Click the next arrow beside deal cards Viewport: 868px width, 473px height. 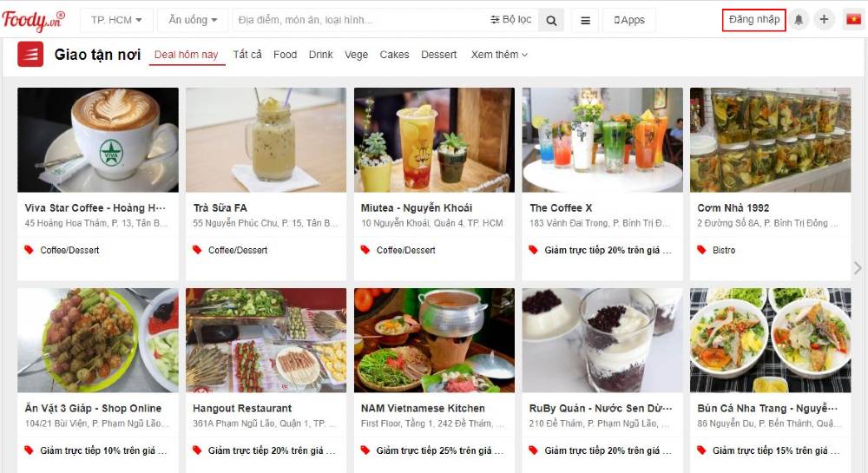[x=858, y=268]
